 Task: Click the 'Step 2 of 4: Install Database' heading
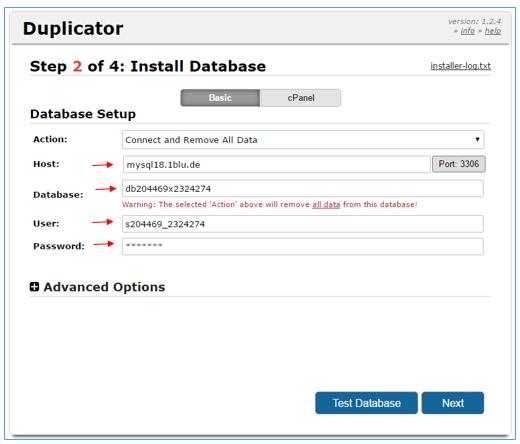click(x=148, y=66)
